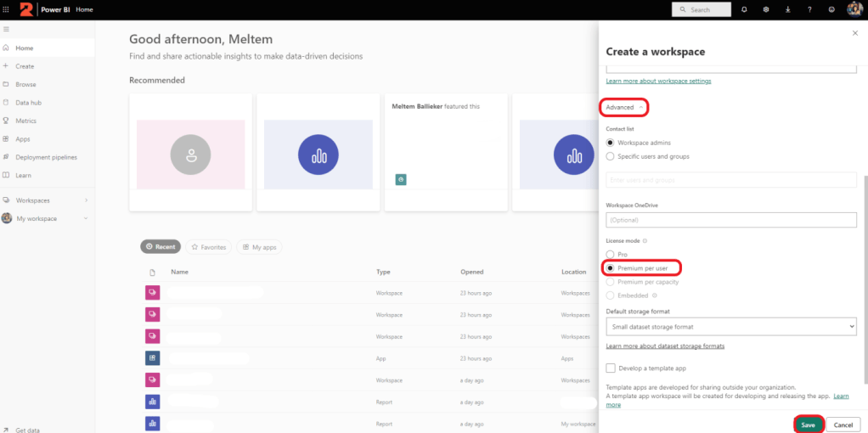This screenshot has width=868, height=433.
Task: Open Learn more about workspace settings link
Action: tap(658, 81)
